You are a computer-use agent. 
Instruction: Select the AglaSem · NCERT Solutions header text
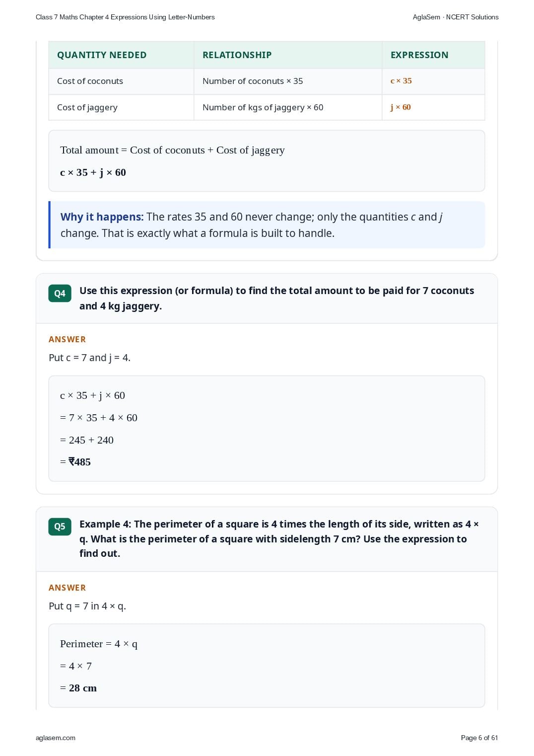point(456,17)
